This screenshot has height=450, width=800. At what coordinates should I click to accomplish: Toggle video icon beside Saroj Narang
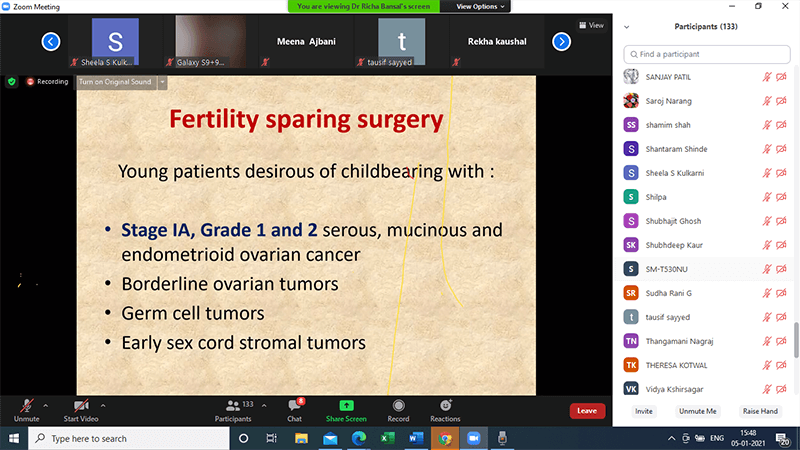point(783,101)
